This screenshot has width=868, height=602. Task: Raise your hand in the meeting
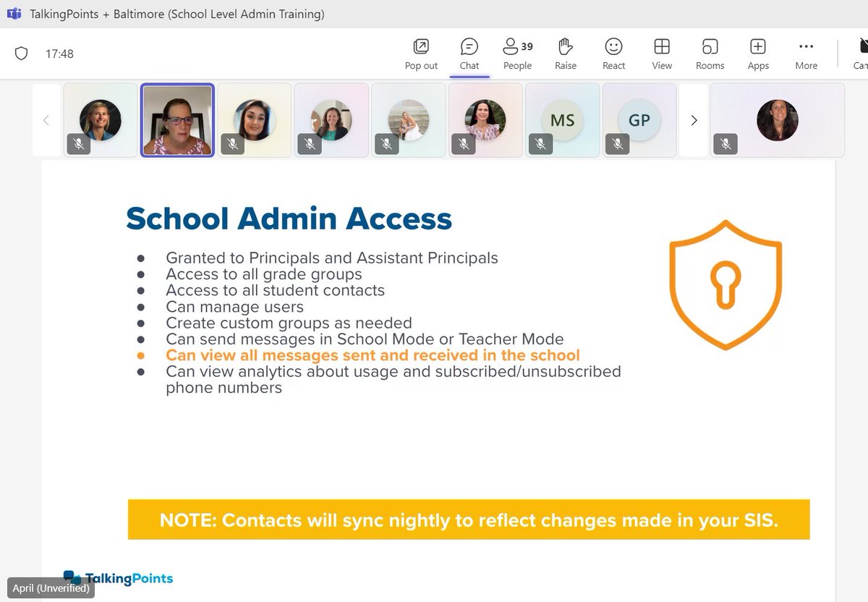coord(566,54)
